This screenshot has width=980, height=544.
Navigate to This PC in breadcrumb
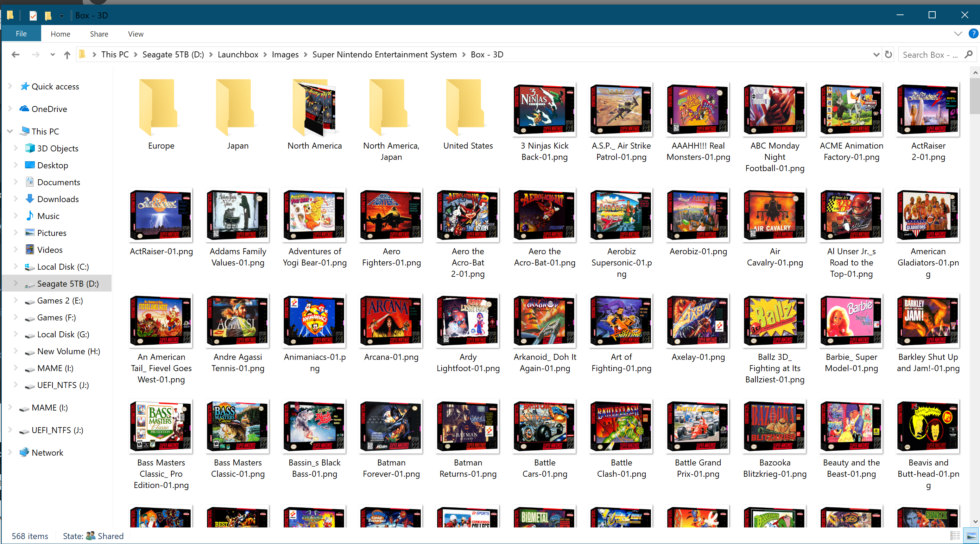click(114, 55)
